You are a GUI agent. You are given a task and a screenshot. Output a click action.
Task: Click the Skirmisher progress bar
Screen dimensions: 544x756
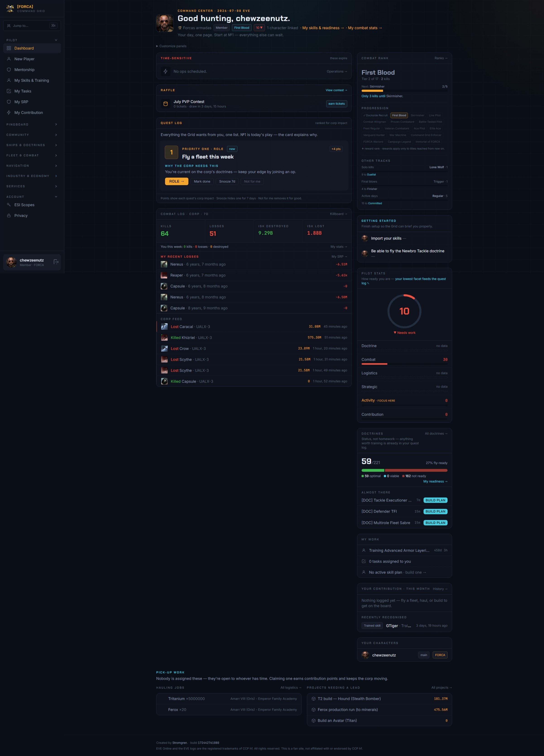[404, 91]
